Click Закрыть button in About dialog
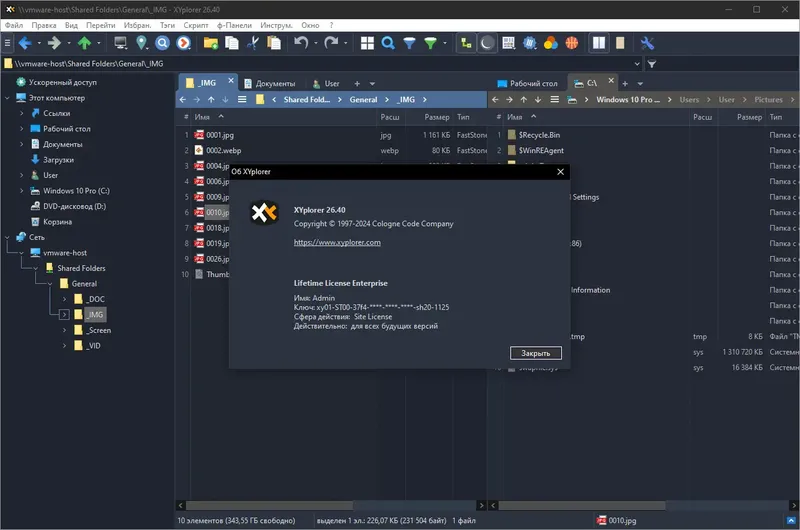800x530 pixels. point(536,353)
